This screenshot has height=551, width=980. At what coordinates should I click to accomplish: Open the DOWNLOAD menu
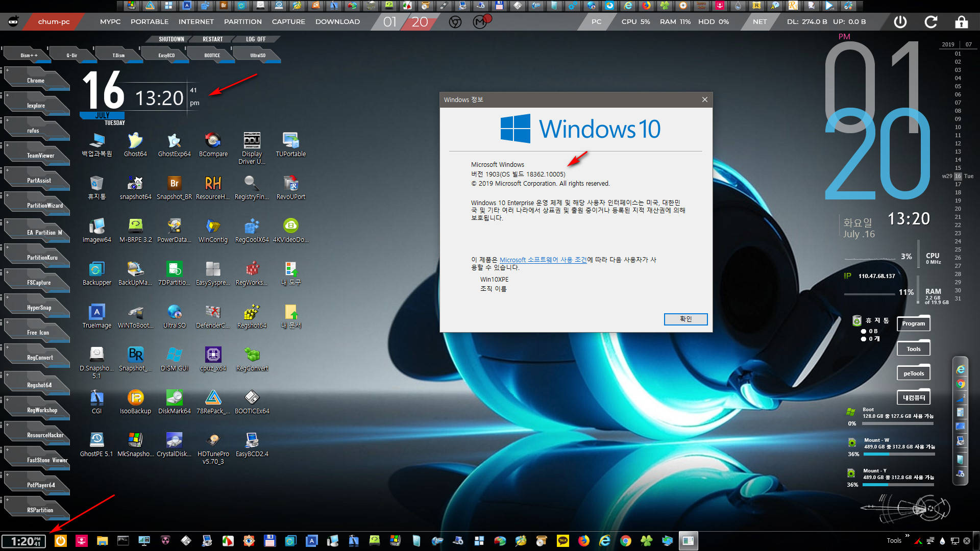337,22
